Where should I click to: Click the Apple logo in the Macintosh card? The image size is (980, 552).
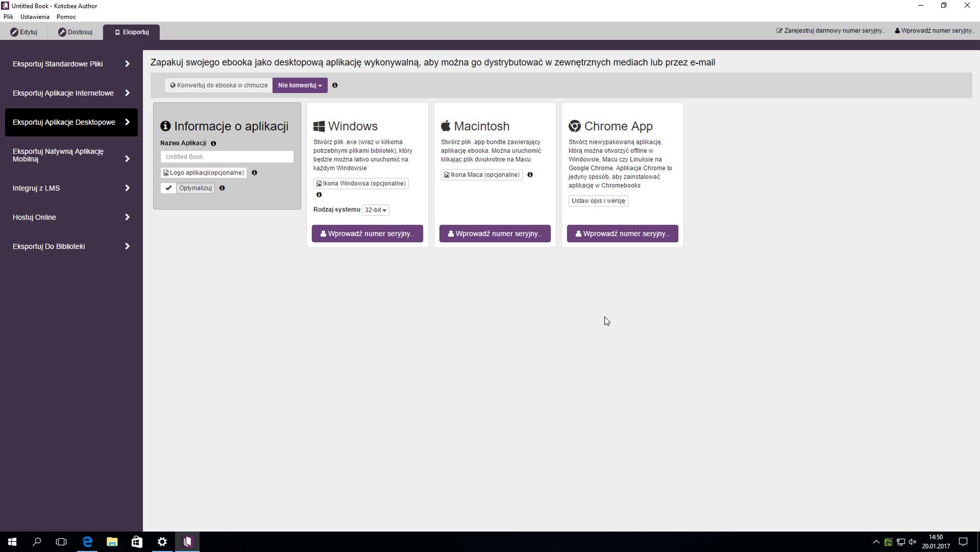pyautogui.click(x=446, y=125)
